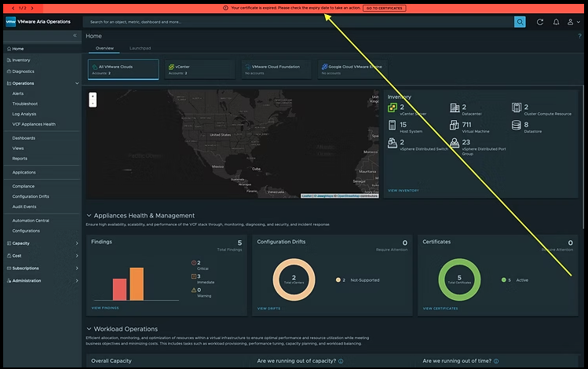Open the View Findings link
Viewport: 588px width, 369px height.
[106, 309]
